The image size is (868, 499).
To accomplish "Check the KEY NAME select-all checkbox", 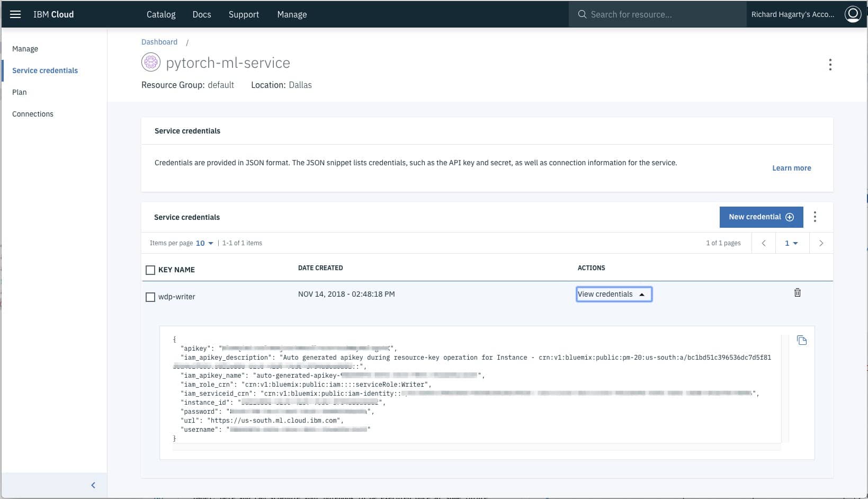I will pos(150,270).
